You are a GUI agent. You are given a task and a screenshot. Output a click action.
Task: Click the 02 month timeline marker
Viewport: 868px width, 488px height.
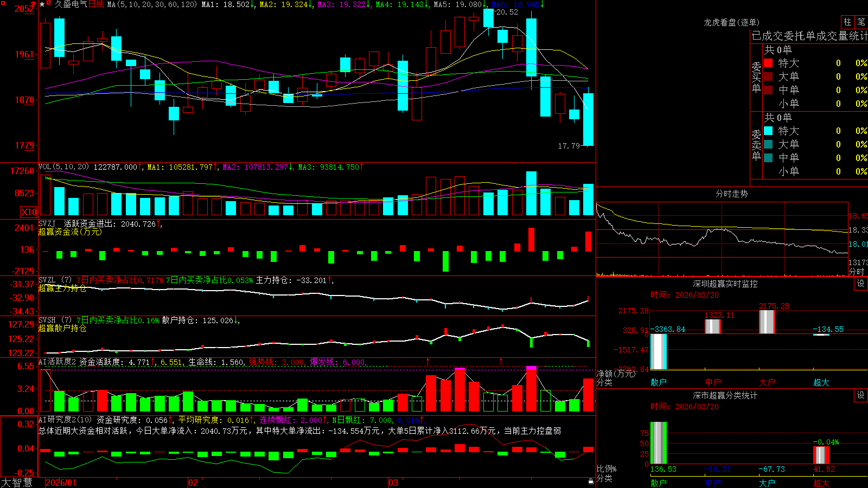tap(193, 483)
